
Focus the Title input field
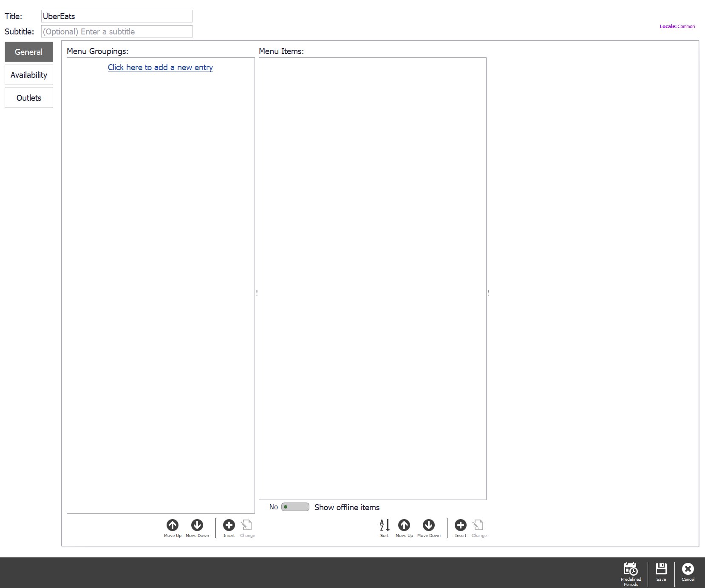pos(117,16)
